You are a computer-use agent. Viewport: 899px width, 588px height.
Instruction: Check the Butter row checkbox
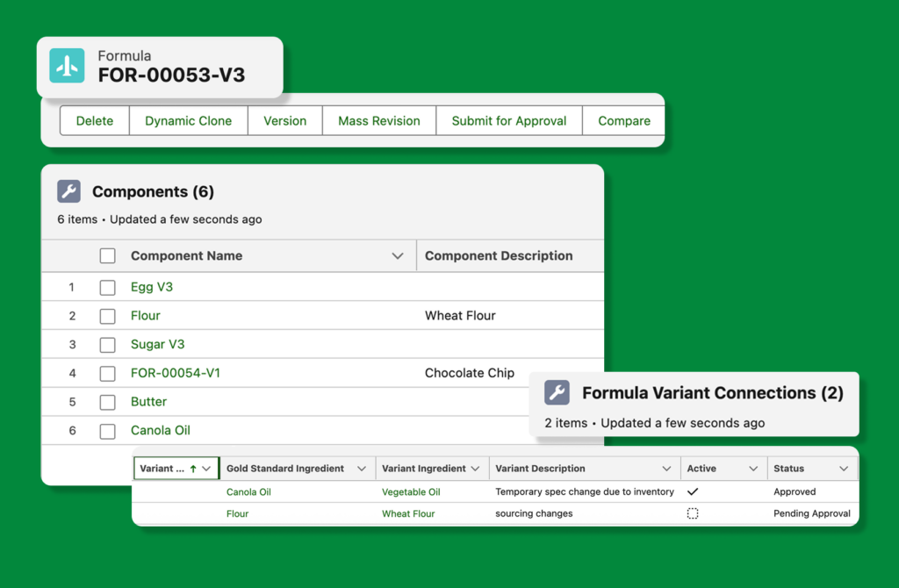coord(107,402)
